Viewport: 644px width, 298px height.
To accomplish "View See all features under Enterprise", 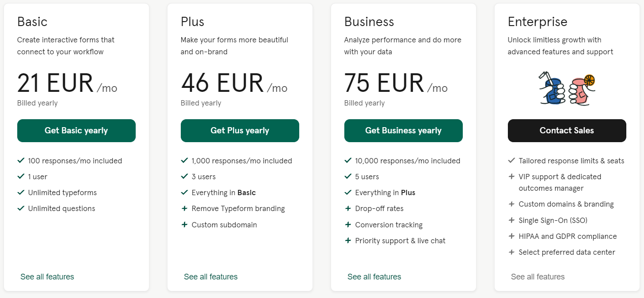I will coord(538,277).
